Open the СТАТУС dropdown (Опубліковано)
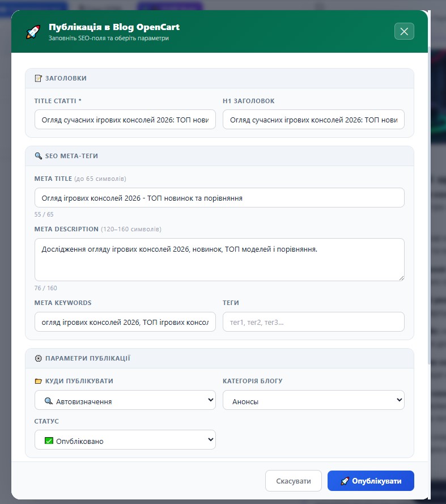The width and height of the screenshot is (446, 504). pyautogui.click(x=125, y=439)
